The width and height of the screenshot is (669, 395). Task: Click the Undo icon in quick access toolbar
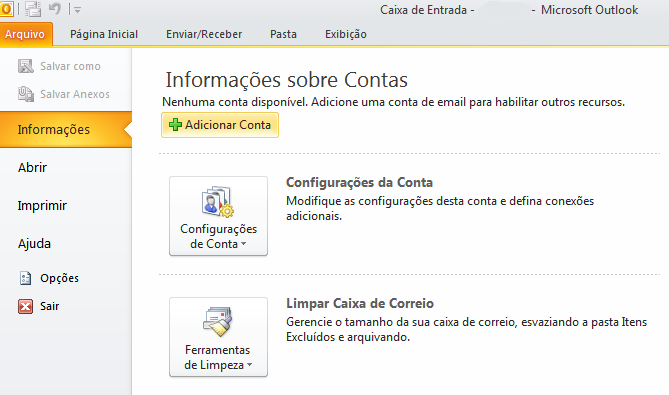pyautogui.click(x=55, y=9)
